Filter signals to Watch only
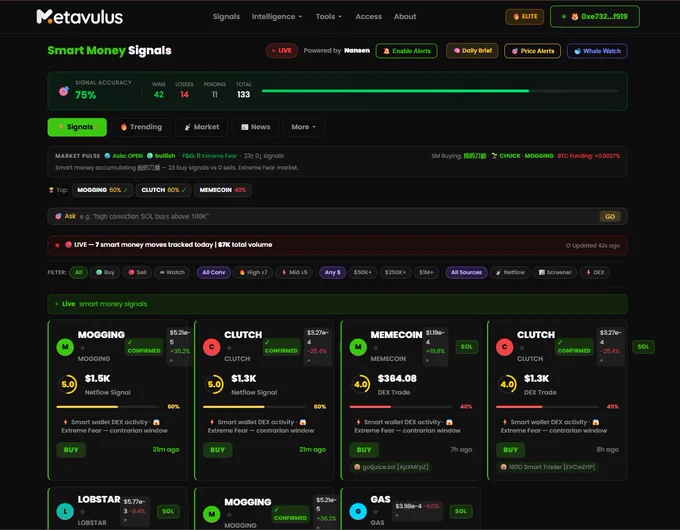Screen dimensions: 680x530 [x=172, y=272]
